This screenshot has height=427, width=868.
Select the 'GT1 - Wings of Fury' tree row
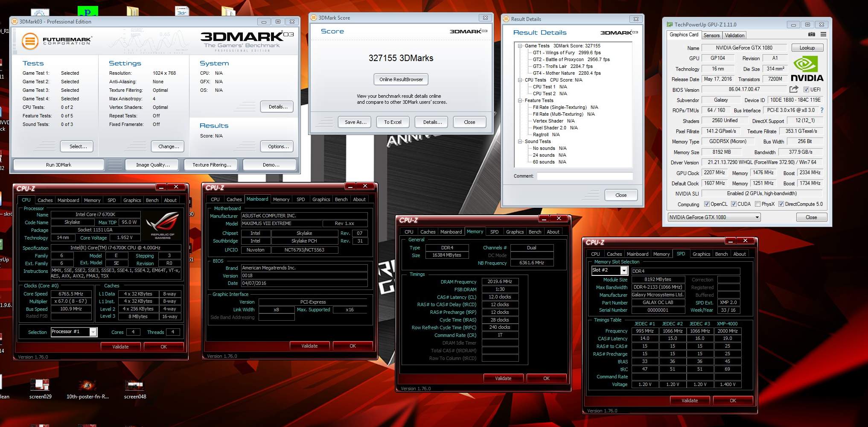tap(567, 53)
